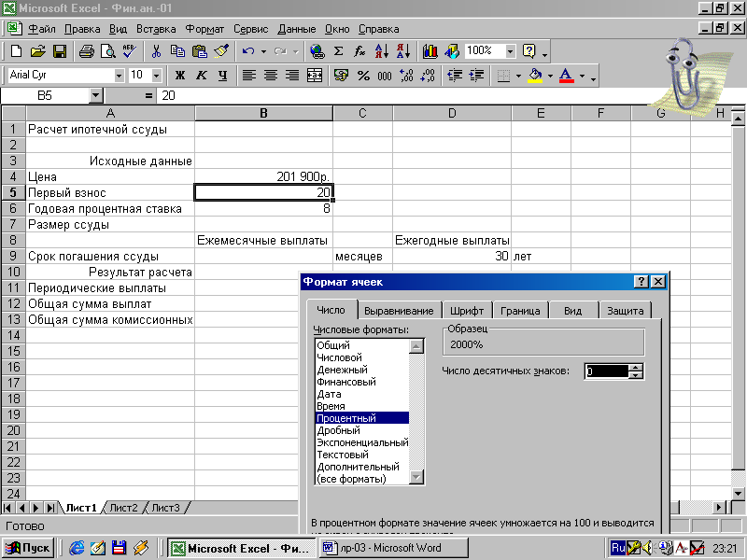Open the Формат menu
Screen dimensions: 747x560
point(204,29)
